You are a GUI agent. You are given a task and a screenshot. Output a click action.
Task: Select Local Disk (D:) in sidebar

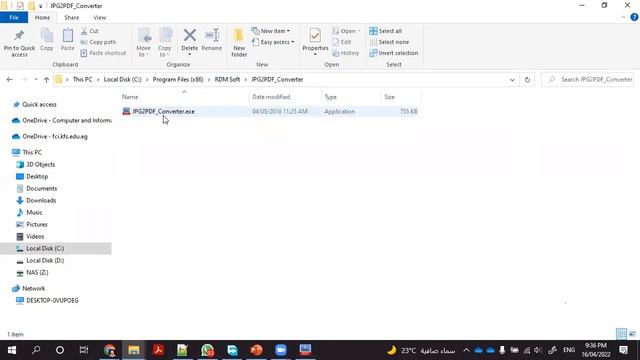pos(45,260)
